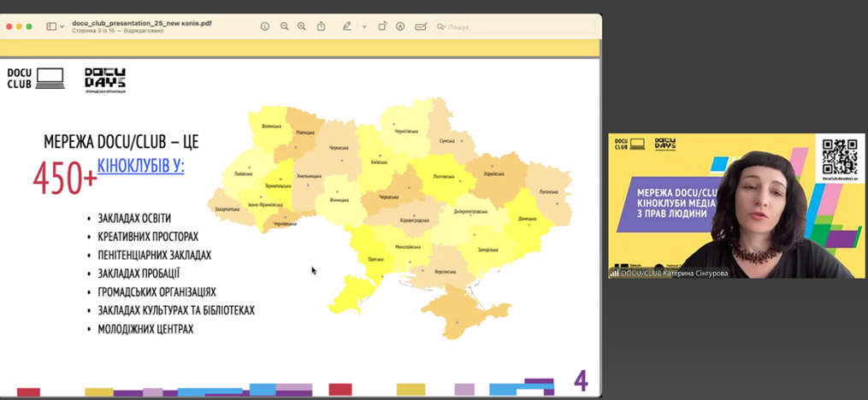Zoom in with the plus magnifier icon
This screenshot has height=400, width=868.
point(302,26)
